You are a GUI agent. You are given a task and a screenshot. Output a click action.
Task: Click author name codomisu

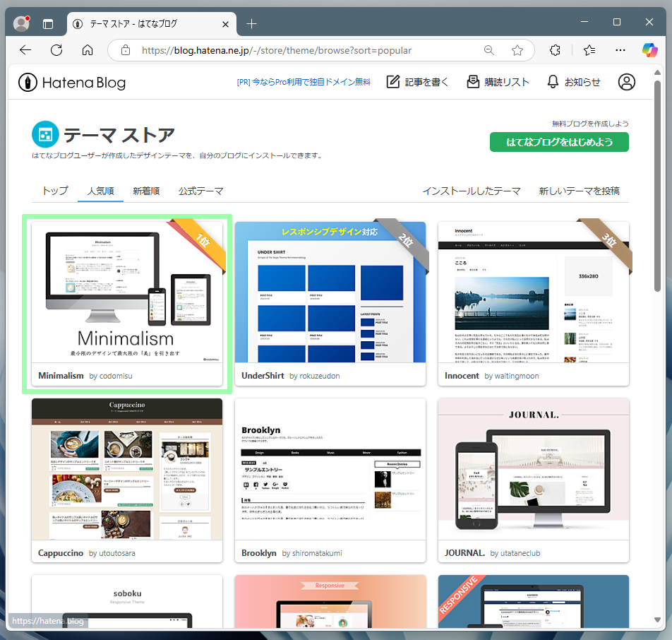click(116, 376)
